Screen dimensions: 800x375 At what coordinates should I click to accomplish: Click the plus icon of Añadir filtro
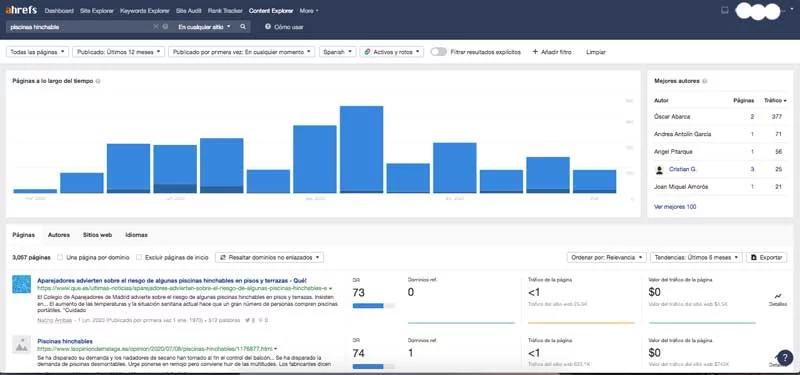tap(535, 52)
